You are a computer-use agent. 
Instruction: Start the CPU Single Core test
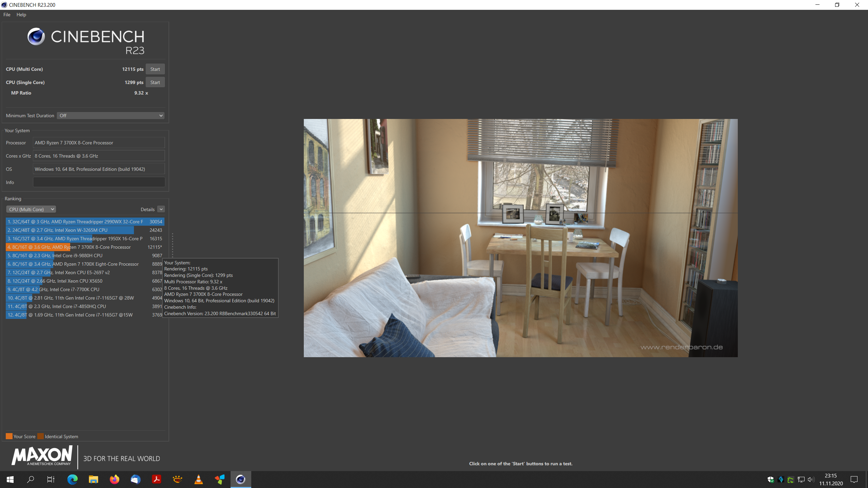coord(155,82)
